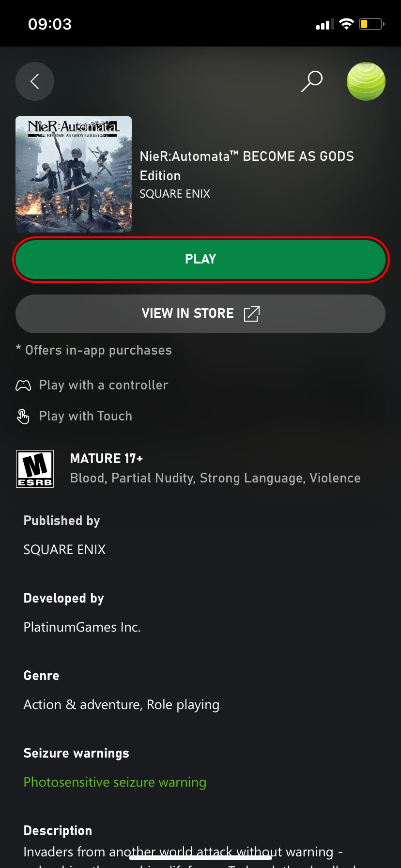The width and height of the screenshot is (401, 868).
Task: Open the green profile avatar
Action: point(366,81)
